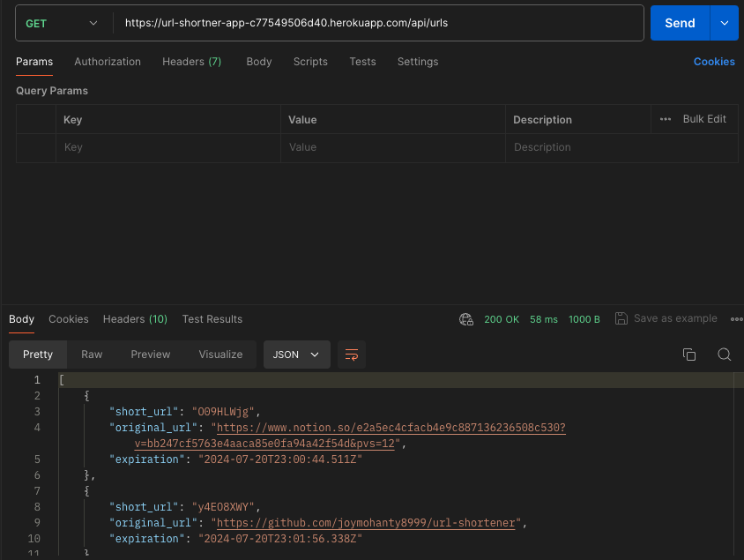Click the network globe lock icon

pyautogui.click(x=466, y=319)
